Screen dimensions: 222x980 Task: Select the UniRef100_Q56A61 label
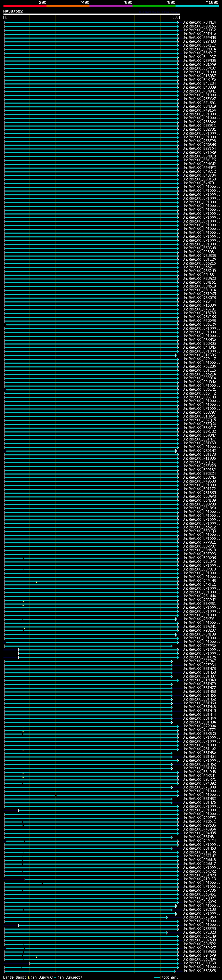tap(199, 894)
